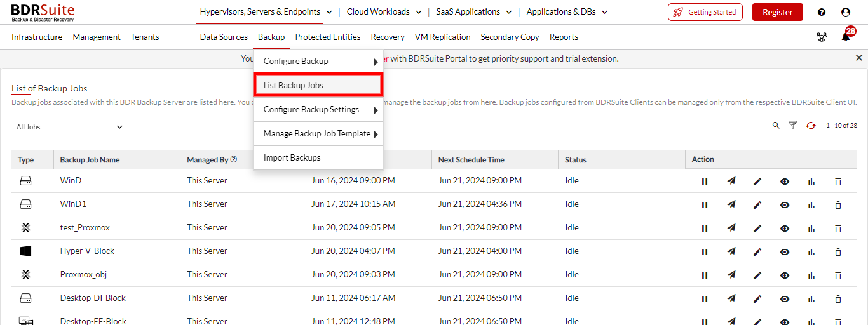Select List Backup Jobs menu entry
Viewport: 868px width, 325px height.
[x=318, y=85]
